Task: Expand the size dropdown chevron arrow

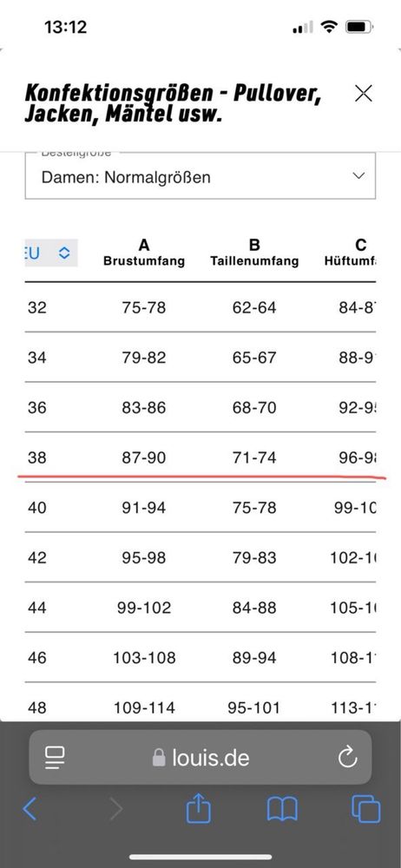Action: pos(359,176)
